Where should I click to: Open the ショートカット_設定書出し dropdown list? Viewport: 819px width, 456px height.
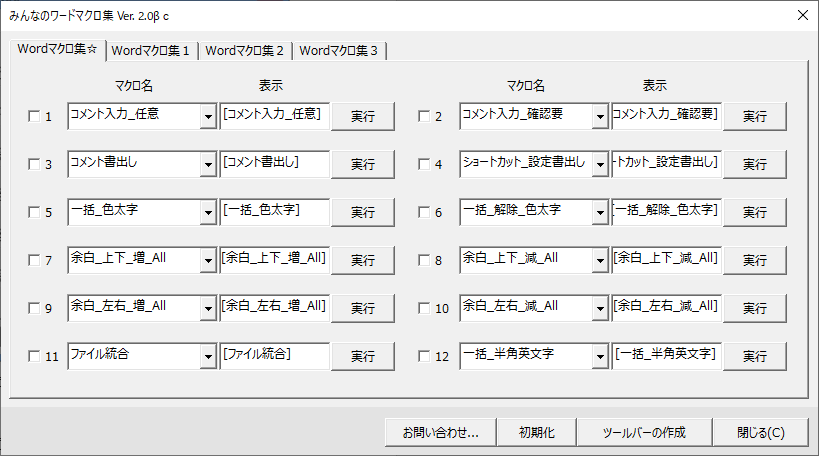(599, 165)
